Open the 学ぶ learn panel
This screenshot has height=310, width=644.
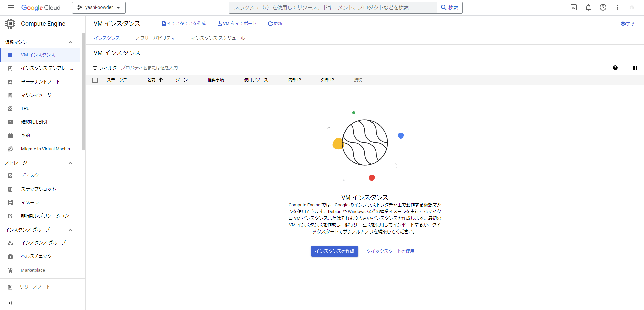pyautogui.click(x=628, y=24)
